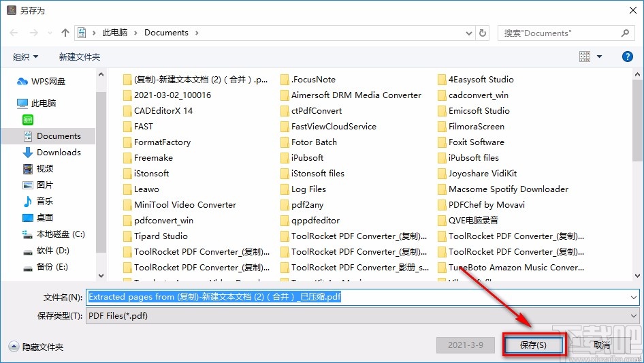Click chevron after 此电脑 in the path
This screenshot has width=644, height=363.
pyautogui.click(x=135, y=33)
